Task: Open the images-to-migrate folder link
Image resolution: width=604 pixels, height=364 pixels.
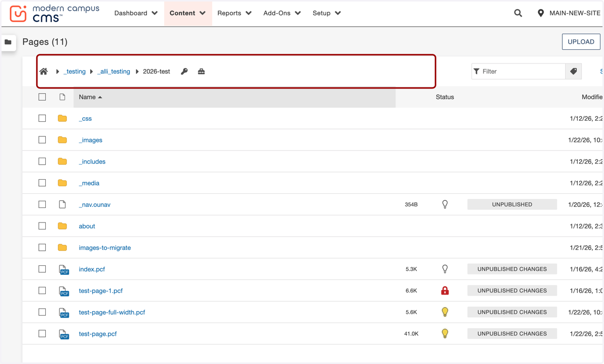Action: tap(105, 248)
